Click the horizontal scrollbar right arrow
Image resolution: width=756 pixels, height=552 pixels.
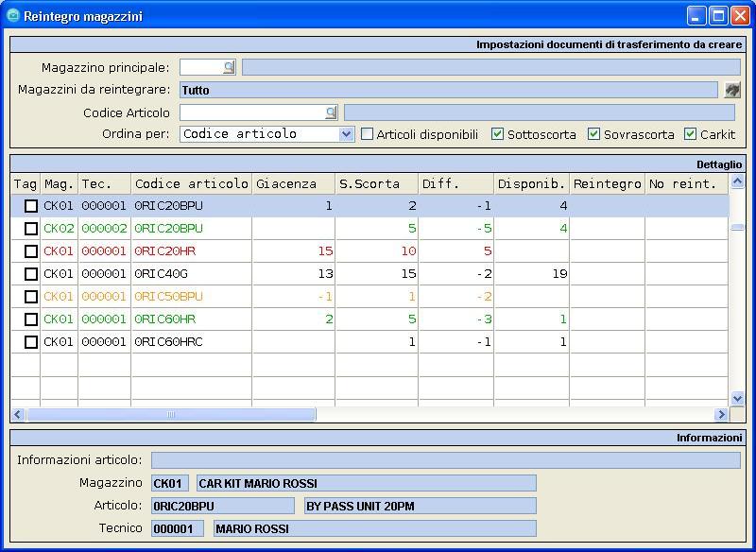click(721, 414)
